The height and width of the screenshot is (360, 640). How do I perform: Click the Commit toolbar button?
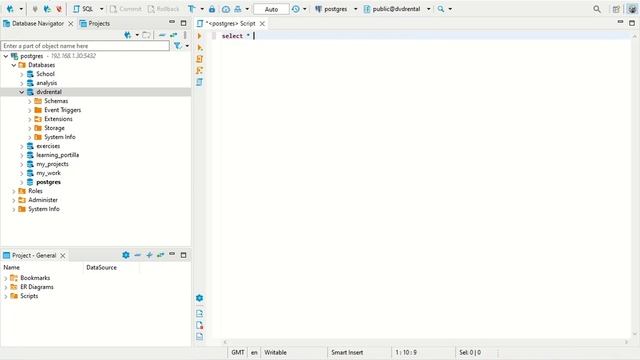pyautogui.click(x=126, y=9)
